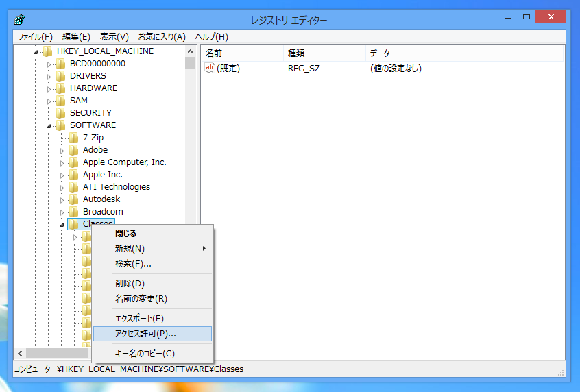This screenshot has width=580, height=392.
Task: Click the DRIVERS folder icon
Action: coord(60,76)
